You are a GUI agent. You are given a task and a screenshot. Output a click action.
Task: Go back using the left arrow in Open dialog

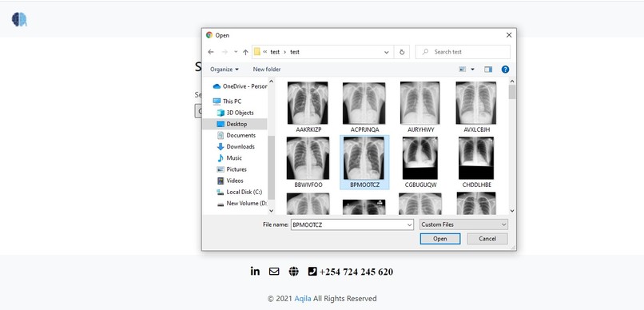(x=211, y=52)
